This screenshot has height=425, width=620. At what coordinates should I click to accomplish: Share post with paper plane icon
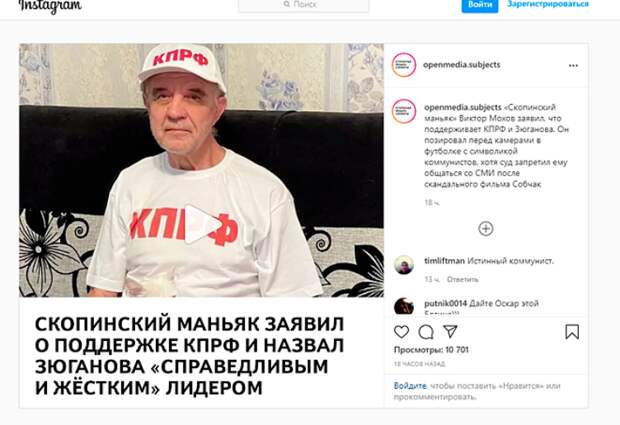[x=450, y=331]
